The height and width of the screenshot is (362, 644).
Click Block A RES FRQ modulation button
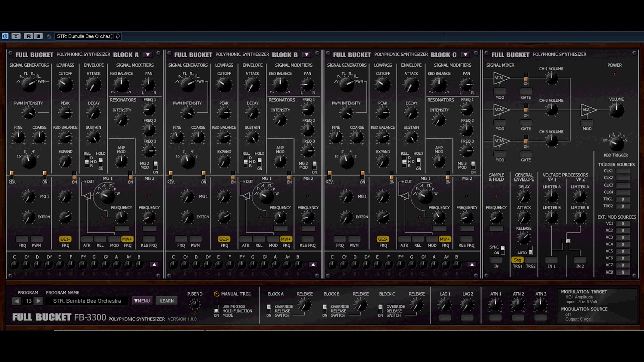149,239
